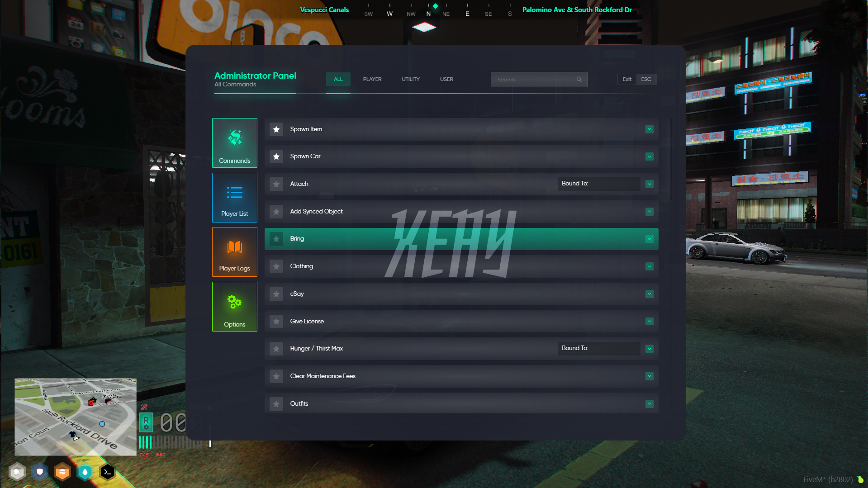Click the command list scrollbar

click(671, 159)
